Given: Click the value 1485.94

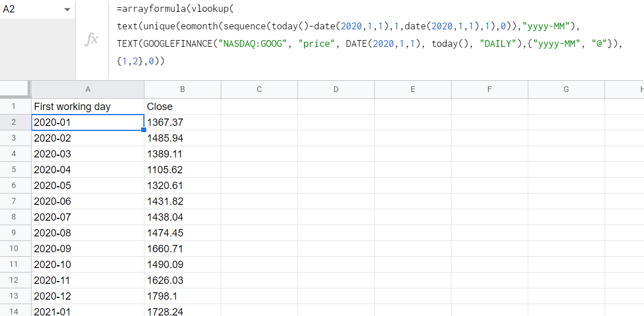Looking at the screenshot, I should pos(182,138).
